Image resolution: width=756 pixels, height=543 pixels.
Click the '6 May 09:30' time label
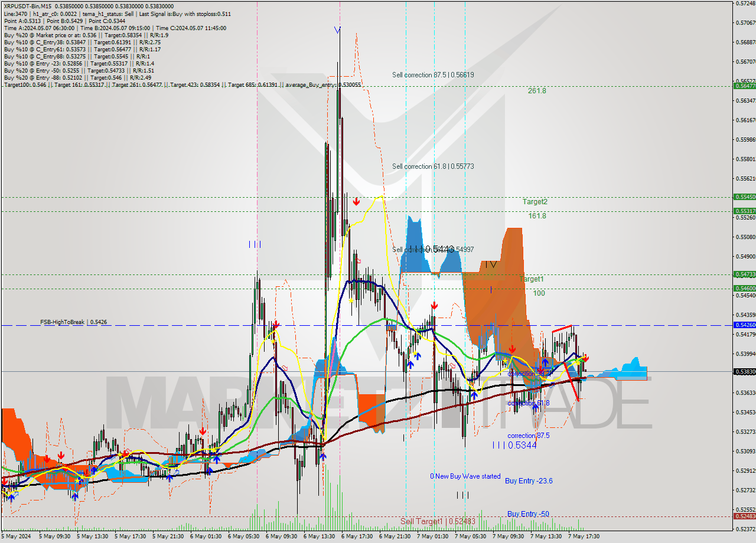pyautogui.click(x=282, y=537)
